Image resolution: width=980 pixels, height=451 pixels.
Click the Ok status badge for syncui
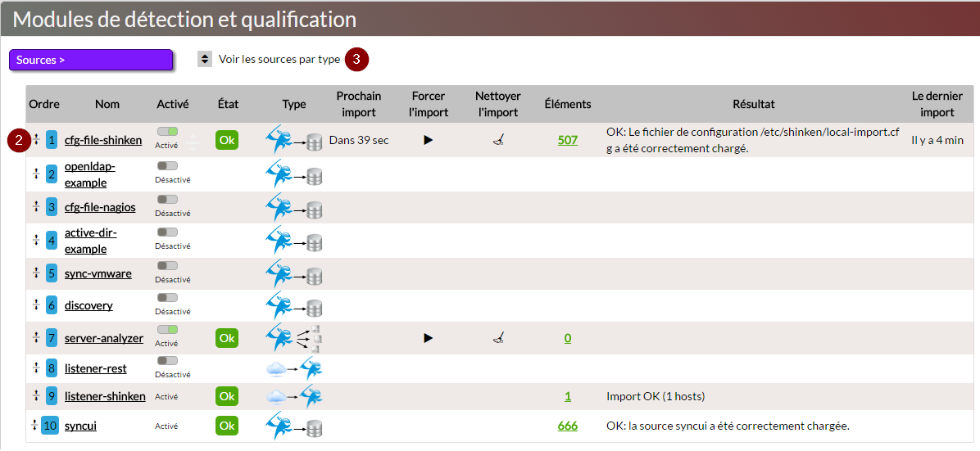click(227, 426)
